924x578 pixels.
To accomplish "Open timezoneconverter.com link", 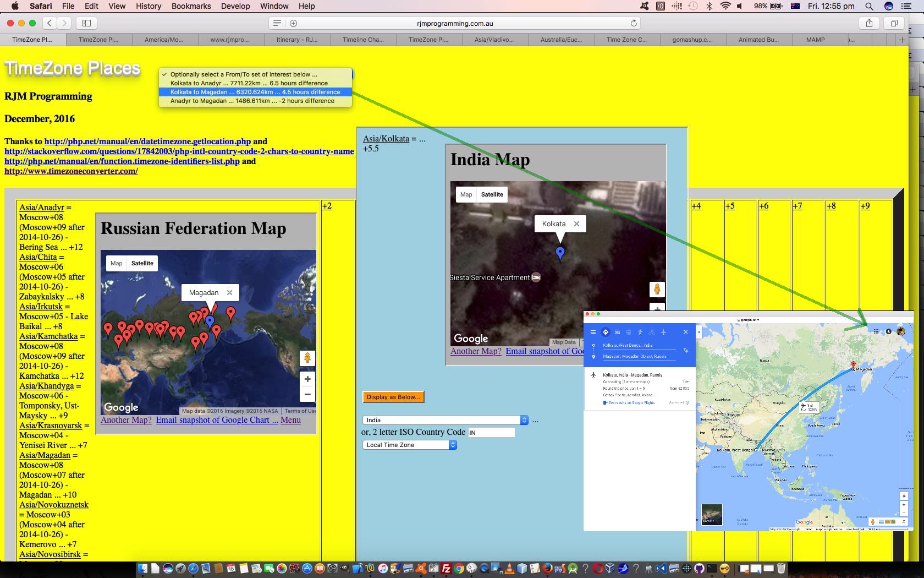I will click(x=71, y=171).
